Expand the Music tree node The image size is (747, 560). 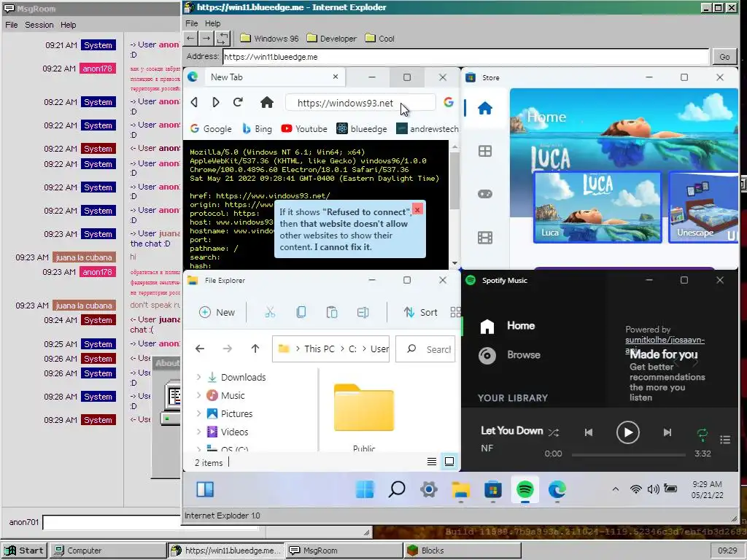click(x=198, y=394)
